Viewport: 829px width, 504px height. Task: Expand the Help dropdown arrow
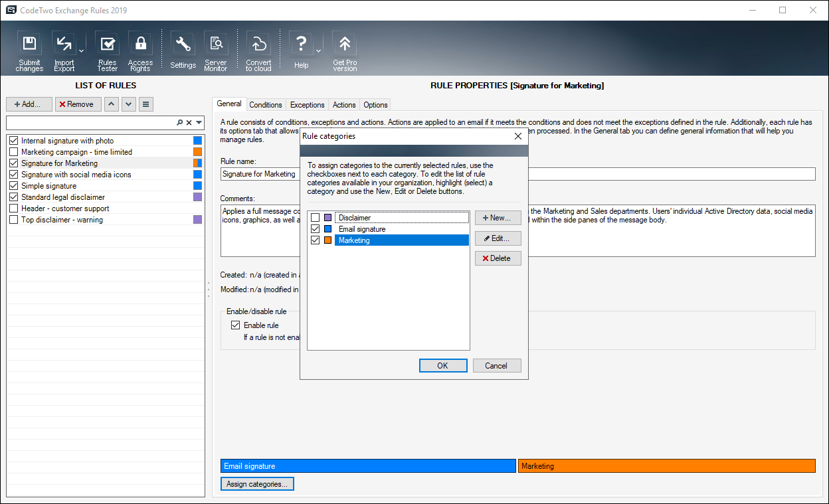point(318,50)
